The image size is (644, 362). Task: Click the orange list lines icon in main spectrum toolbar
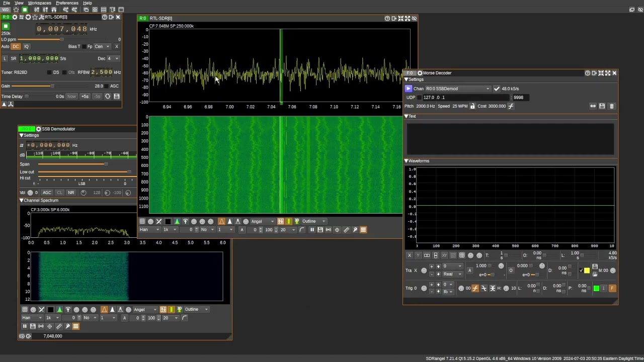[363, 230]
